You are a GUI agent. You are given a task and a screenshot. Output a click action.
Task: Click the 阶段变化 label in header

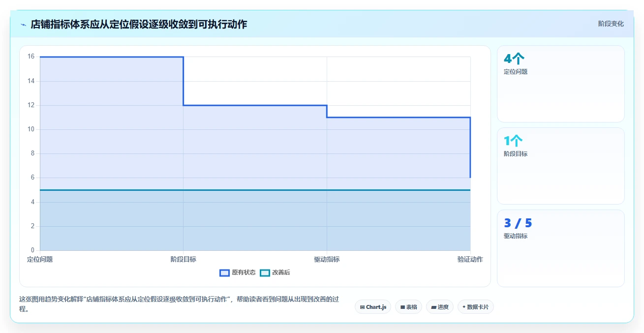click(x=611, y=24)
